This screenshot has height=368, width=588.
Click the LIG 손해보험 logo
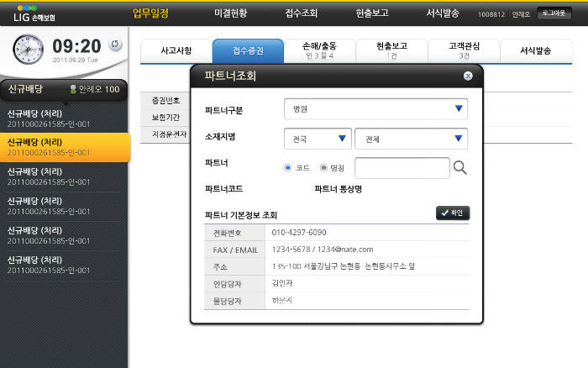click(32, 13)
